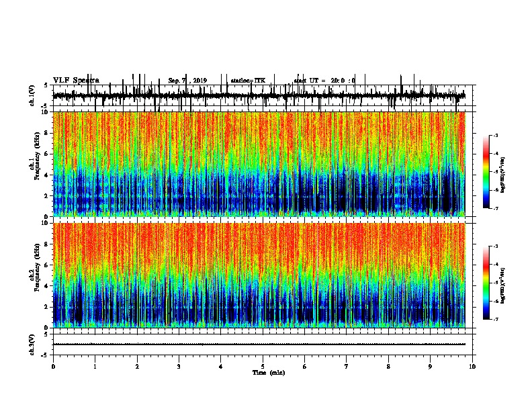Click the 'Time (min)' x-axis label
The height and width of the screenshot is (411, 532).
(x=269, y=373)
